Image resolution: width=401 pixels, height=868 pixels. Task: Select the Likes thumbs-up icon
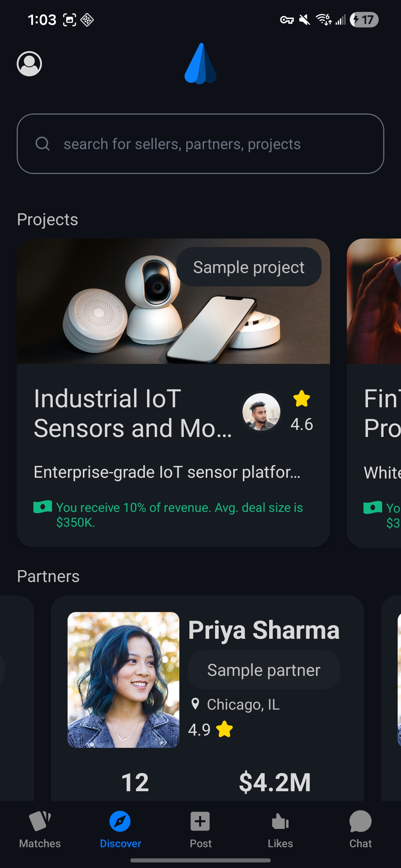coord(280,820)
